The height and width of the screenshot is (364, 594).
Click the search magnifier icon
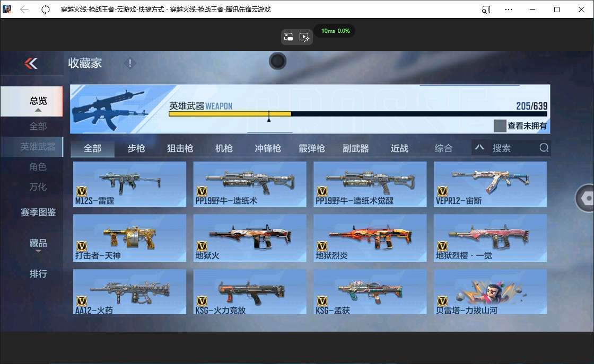[544, 148]
